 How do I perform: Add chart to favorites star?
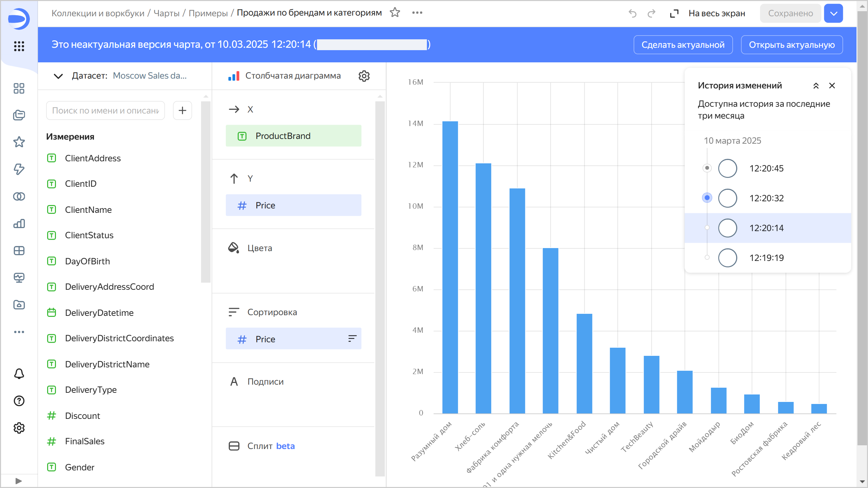tap(395, 13)
